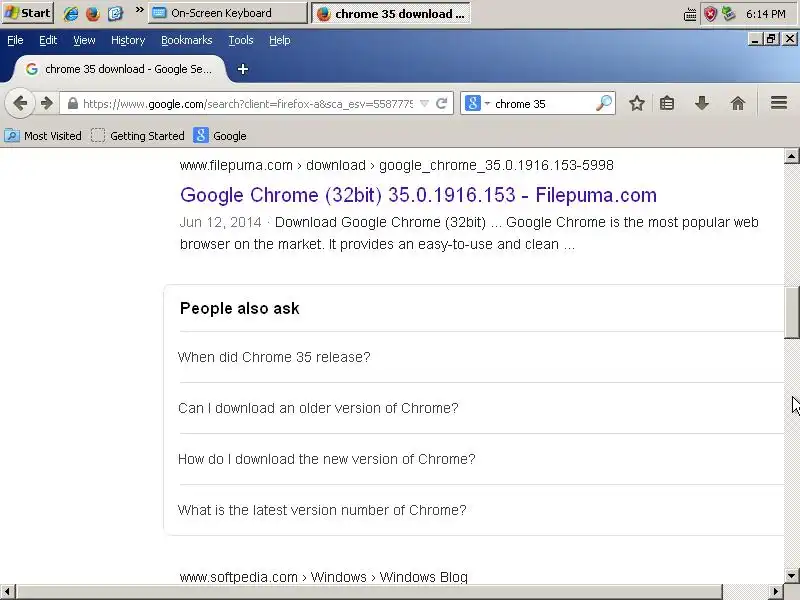The width and height of the screenshot is (800, 600).
Task: Open the Edit menu
Action: point(48,40)
